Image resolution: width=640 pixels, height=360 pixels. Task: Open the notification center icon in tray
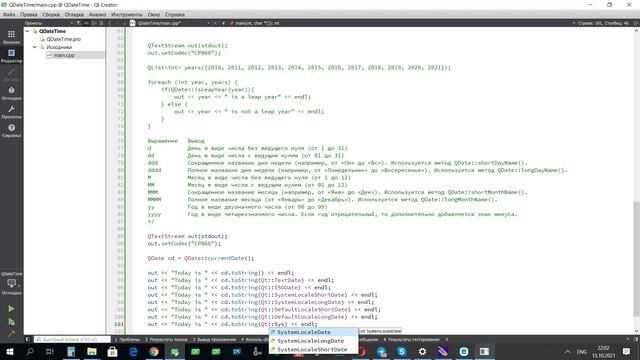(x=627, y=351)
